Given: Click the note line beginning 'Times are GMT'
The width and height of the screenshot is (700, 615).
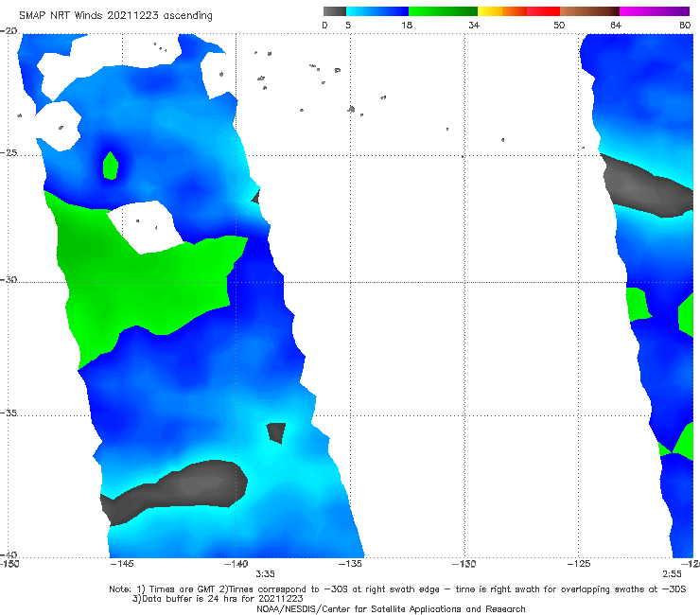Looking at the screenshot, I should [x=397, y=589].
